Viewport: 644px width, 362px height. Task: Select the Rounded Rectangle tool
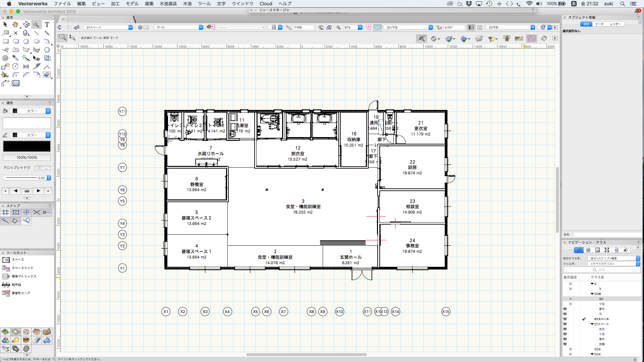15,41
